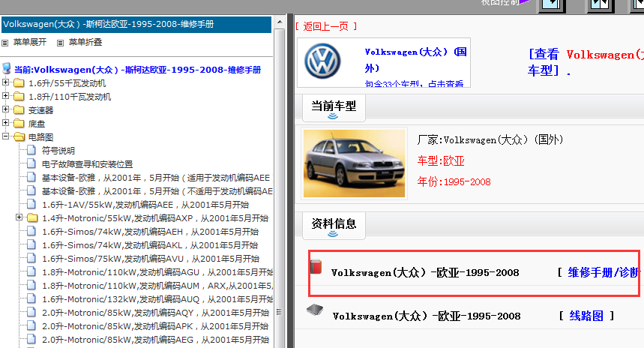
Task: Open 电子故障查寻和安装位置 document
Action: (87, 164)
